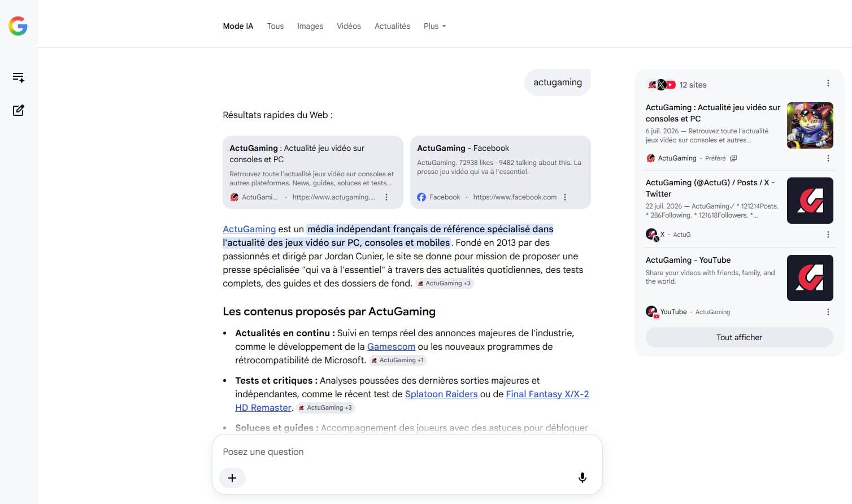
Task: Open three-dot menu of 12 sites panel
Action: (x=828, y=84)
